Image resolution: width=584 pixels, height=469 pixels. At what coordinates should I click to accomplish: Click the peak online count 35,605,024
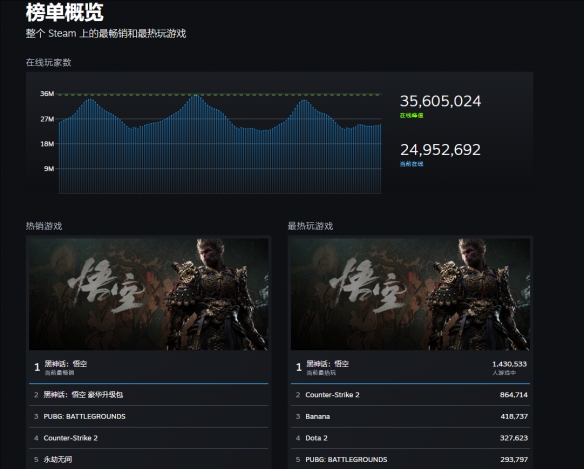pos(440,101)
